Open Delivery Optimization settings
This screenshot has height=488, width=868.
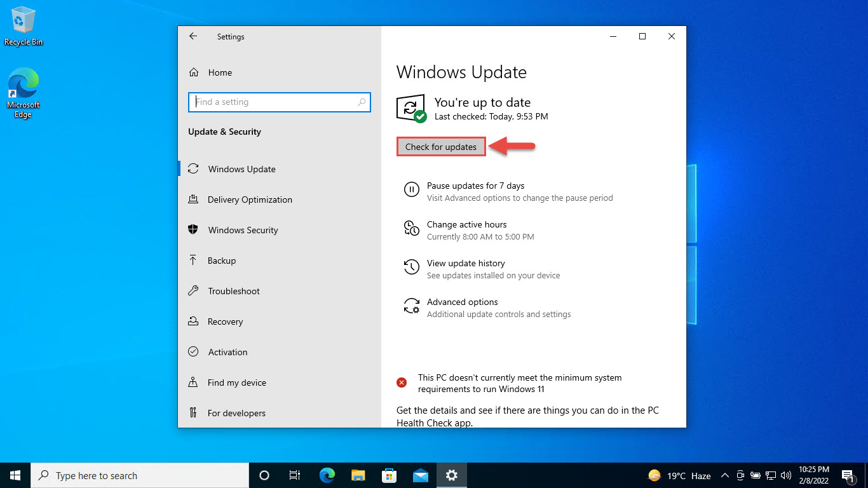coord(250,200)
